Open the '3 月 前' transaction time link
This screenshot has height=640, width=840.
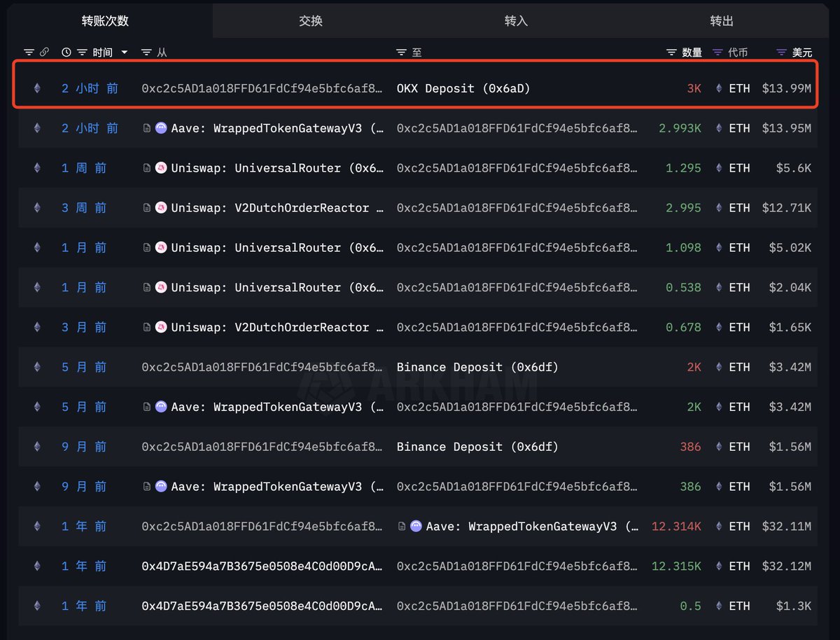click(x=84, y=328)
